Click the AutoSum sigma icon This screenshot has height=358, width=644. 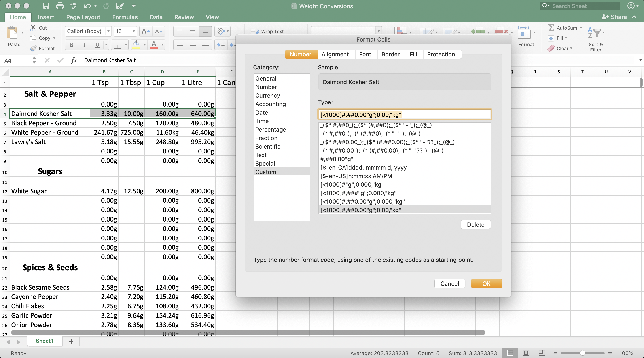[551, 28]
